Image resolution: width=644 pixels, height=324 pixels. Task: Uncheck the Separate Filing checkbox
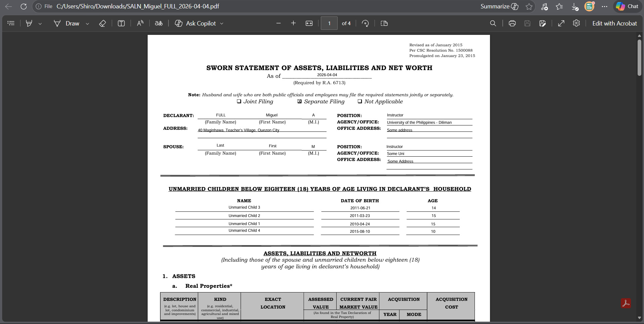coord(299,101)
